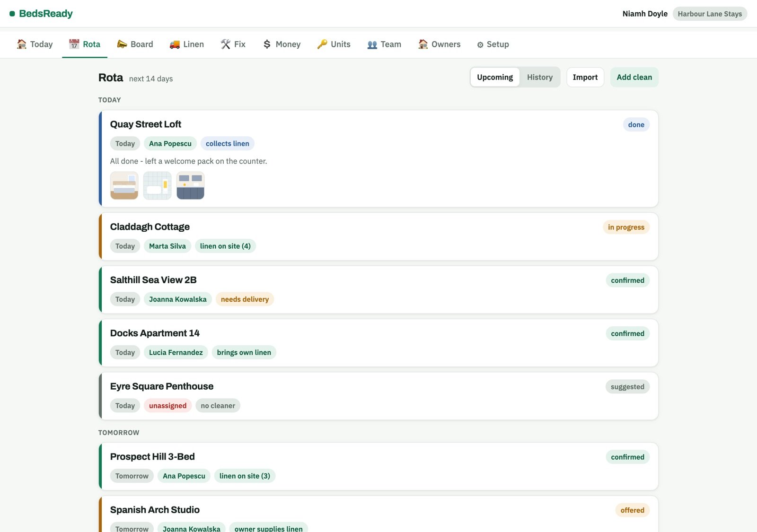Click the delivery truck icon beside Linen
This screenshot has width=757, height=532.
[175, 44]
